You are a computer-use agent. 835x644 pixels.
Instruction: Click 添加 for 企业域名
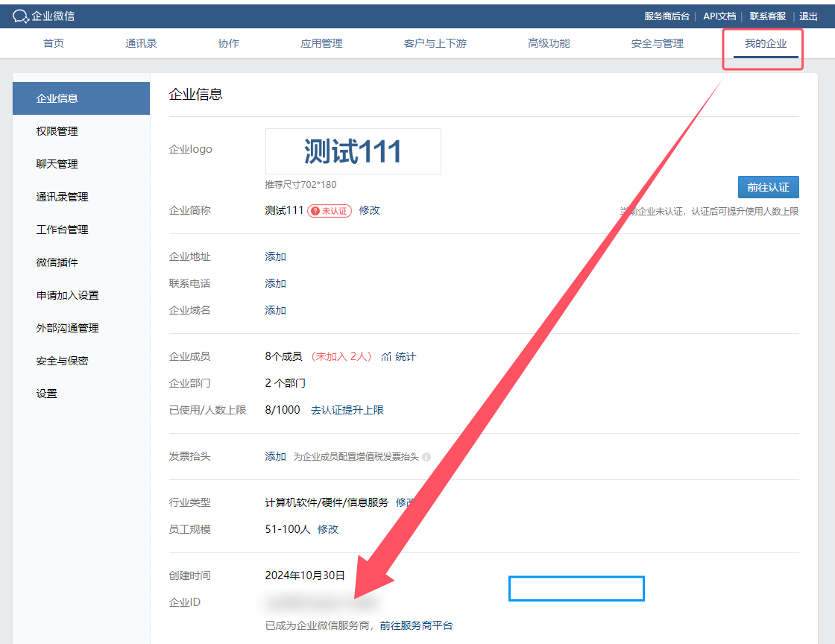pyautogui.click(x=275, y=310)
